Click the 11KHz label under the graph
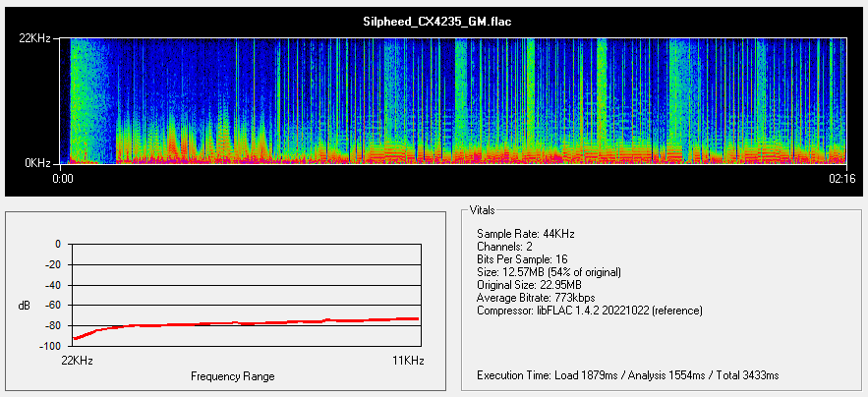This screenshot has height=397, width=868. [406, 362]
